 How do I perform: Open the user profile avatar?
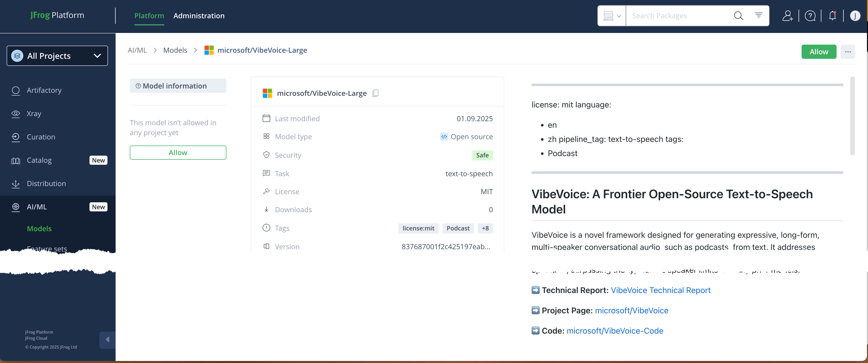[855, 16]
